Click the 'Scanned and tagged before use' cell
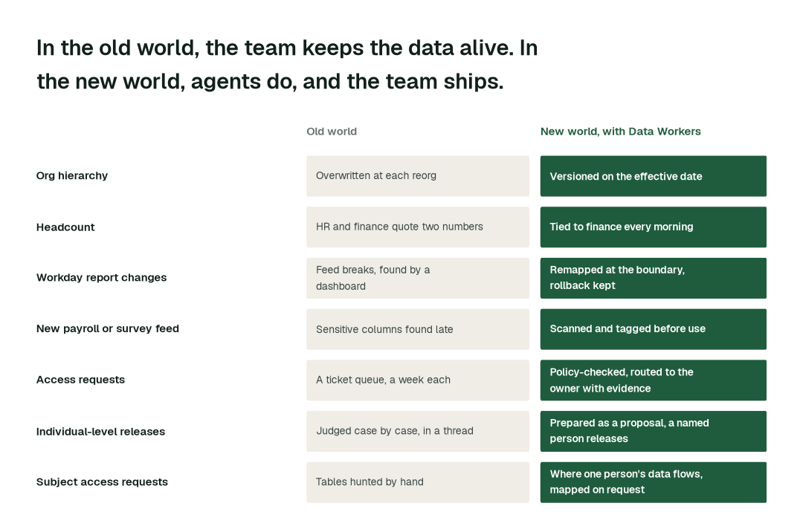 (653, 329)
